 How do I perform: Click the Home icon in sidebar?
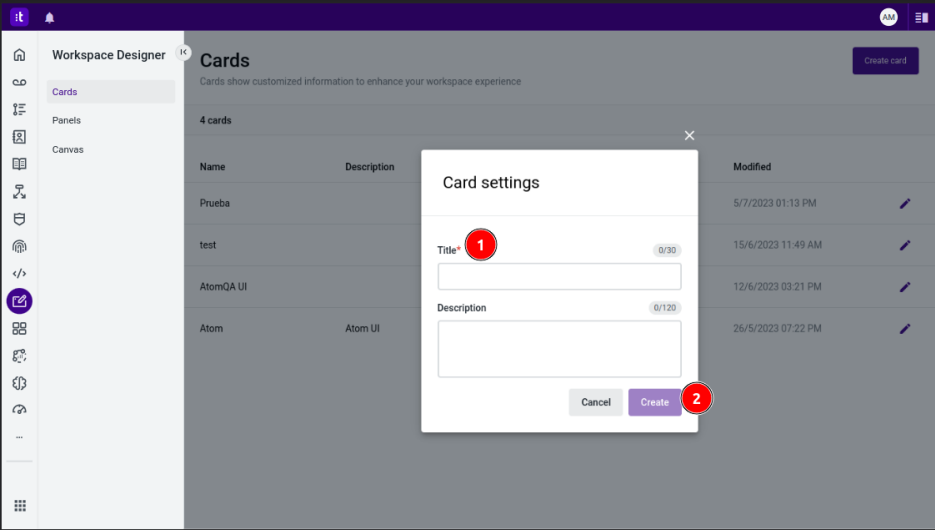click(x=19, y=55)
